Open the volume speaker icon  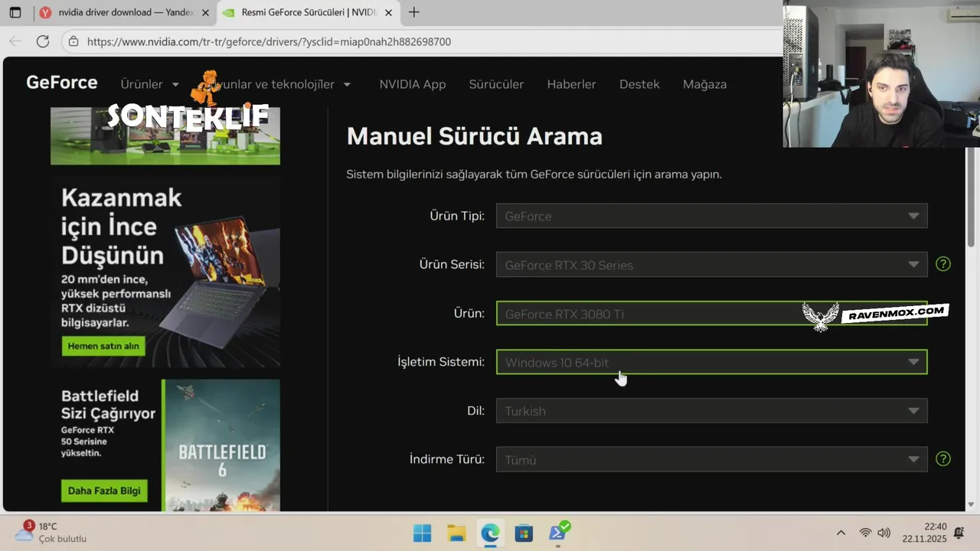coord(884,533)
